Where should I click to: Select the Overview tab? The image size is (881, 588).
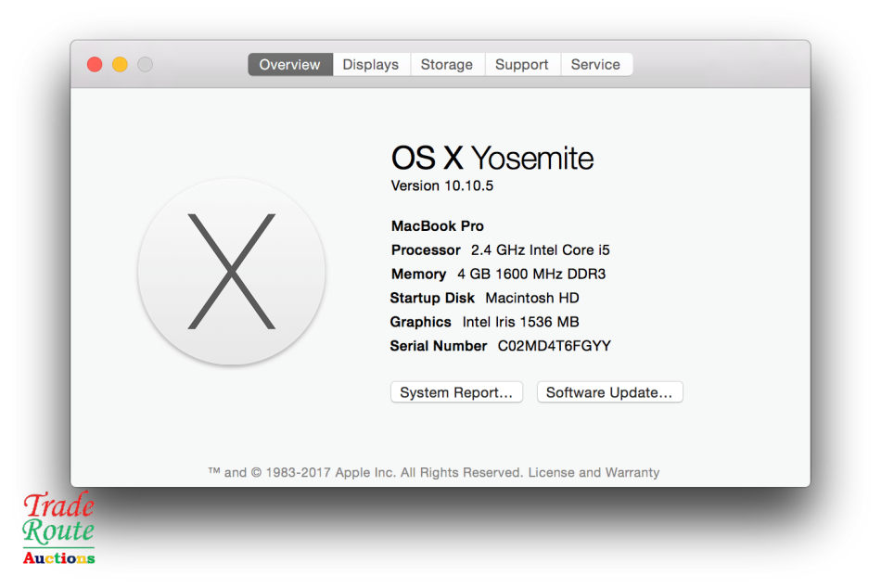(289, 64)
